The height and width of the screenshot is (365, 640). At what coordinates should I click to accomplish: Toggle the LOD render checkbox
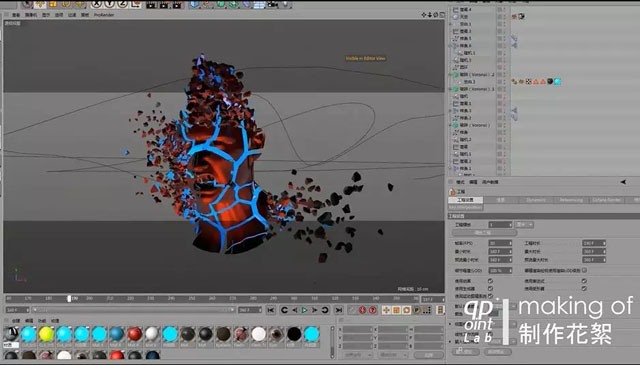coord(584,270)
